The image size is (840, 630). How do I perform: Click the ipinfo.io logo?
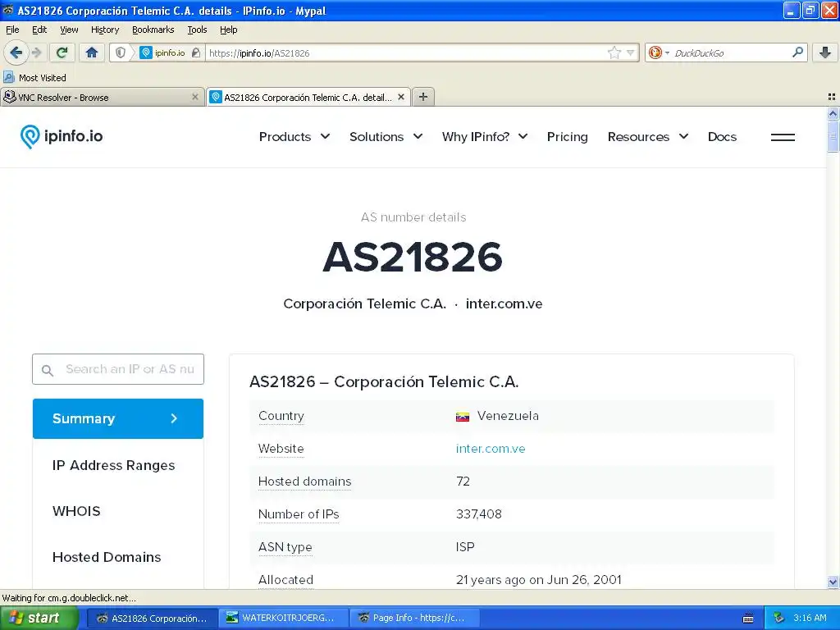point(61,137)
